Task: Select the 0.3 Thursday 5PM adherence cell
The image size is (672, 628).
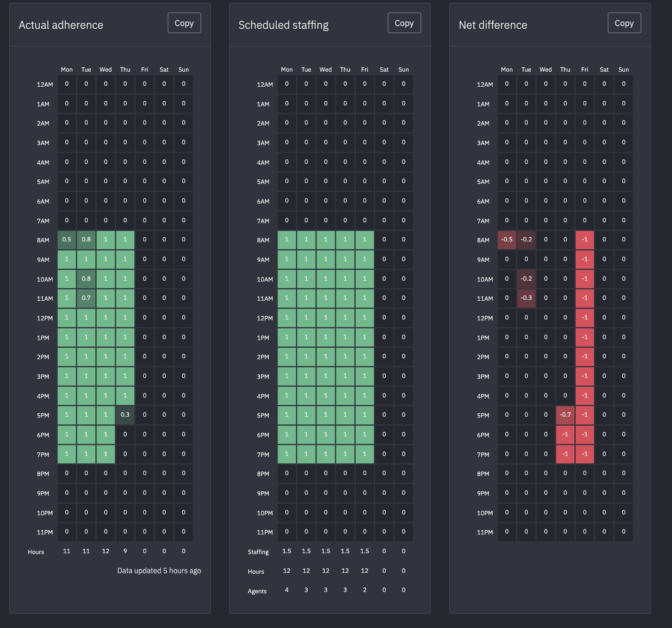Action: coord(125,415)
